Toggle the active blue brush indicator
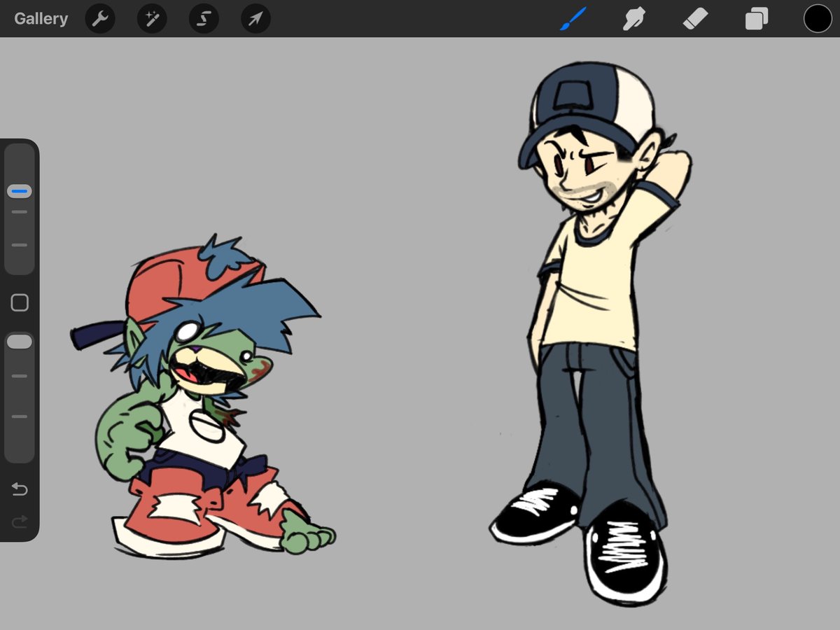The width and height of the screenshot is (840, 630). coord(573,19)
